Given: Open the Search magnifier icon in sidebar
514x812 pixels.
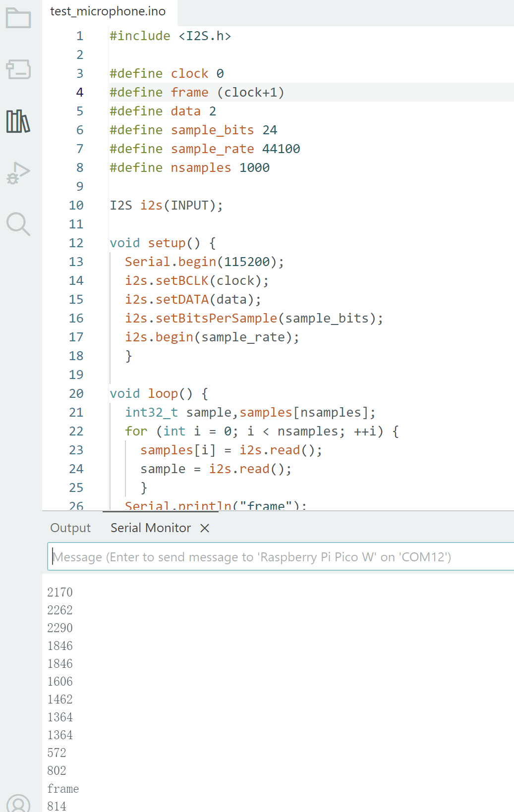Looking at the screenshot, I should click(18, 224).
